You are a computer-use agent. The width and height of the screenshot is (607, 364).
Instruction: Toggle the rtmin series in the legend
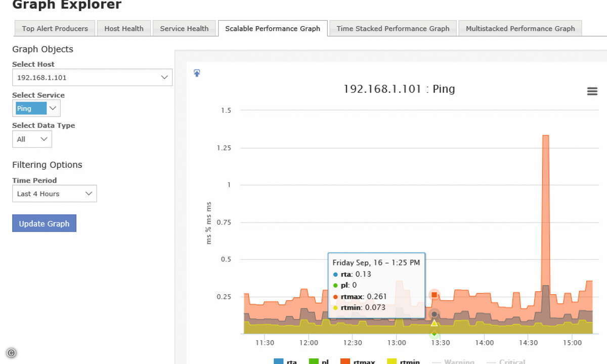(403, 361)
